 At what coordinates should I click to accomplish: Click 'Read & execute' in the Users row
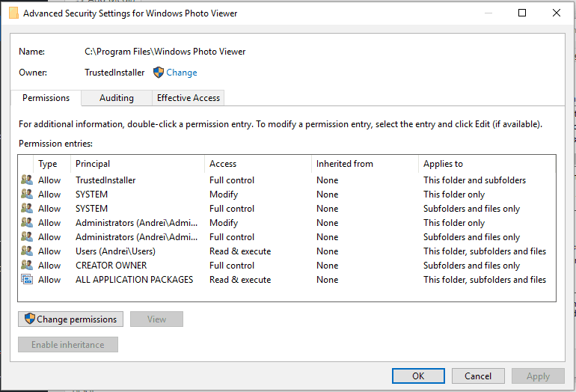(240, 251)
